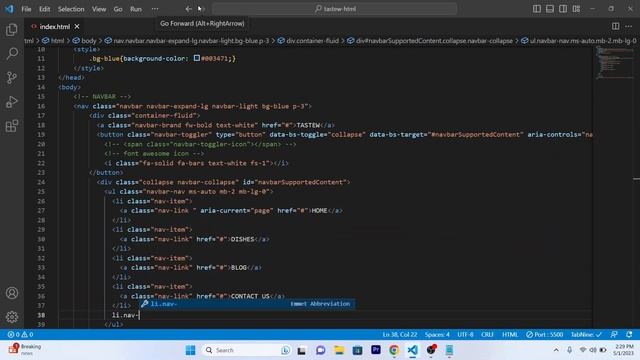Open the Breaking news widget
640x360 pixels.
(25, 349)
